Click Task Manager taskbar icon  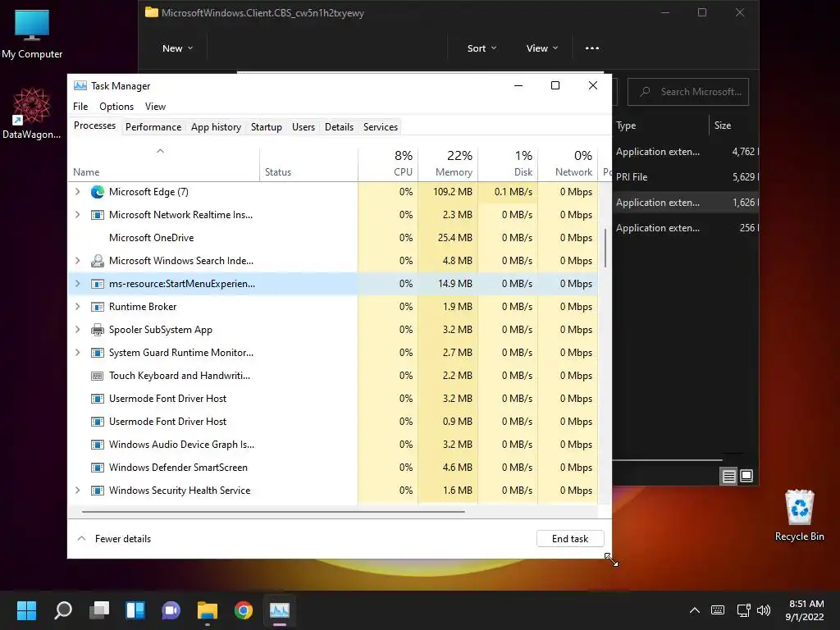click(x=280, y=609)
